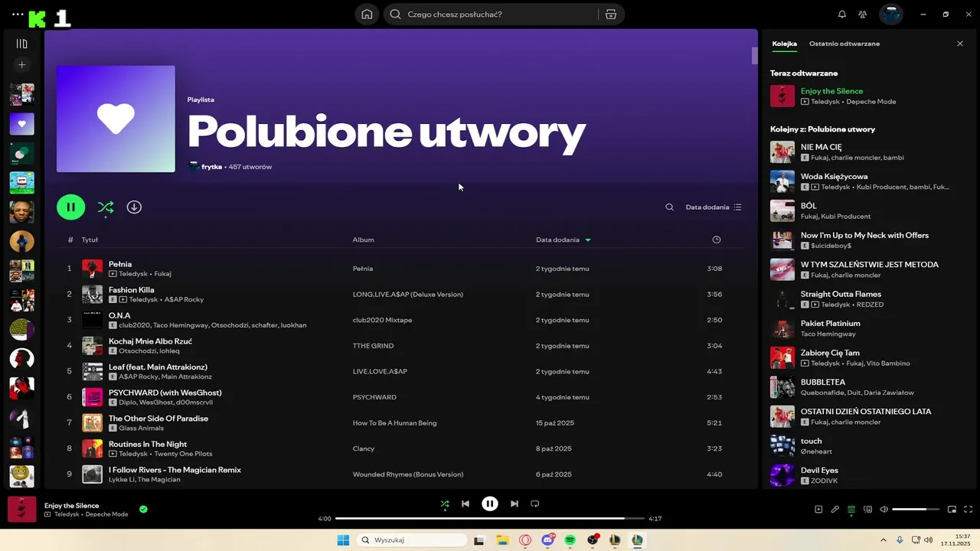The image size is (980, 551).
Task: Toggle shuffle in bottom player bar
Action: click(445, 504)
